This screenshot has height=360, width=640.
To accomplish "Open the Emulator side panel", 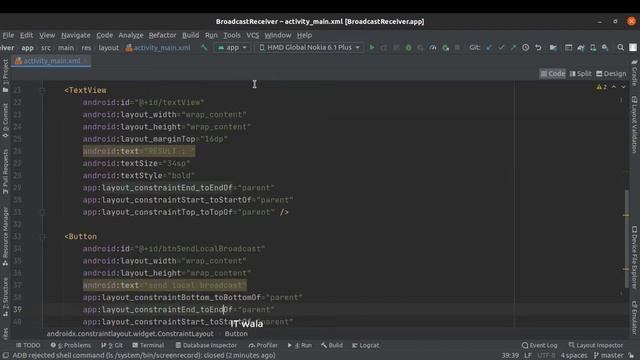I will click(634, 318).
